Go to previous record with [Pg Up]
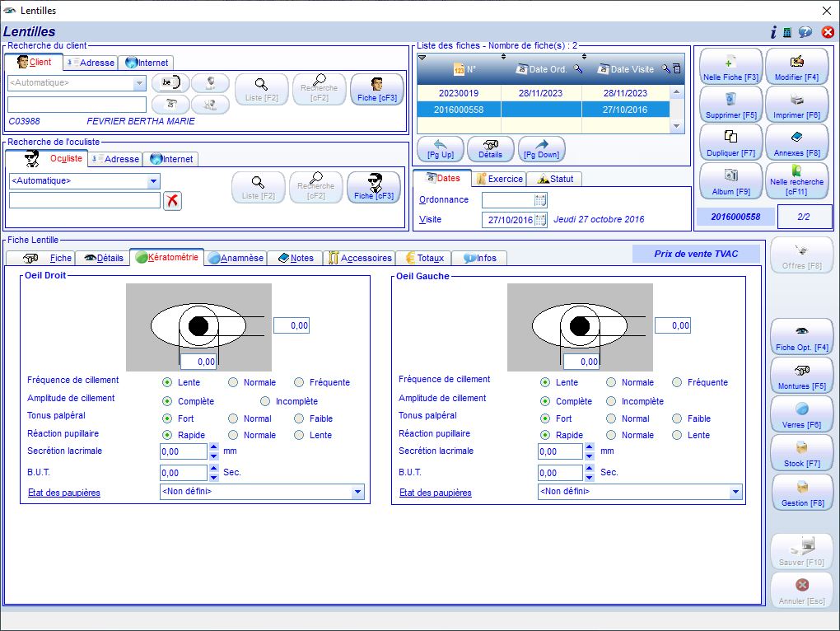 pyautogui.click(x=441, y=149)
